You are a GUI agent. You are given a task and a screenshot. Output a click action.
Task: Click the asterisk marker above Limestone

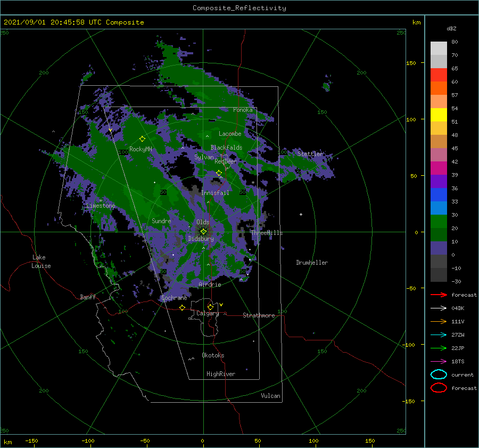click(x=101, y=201)
